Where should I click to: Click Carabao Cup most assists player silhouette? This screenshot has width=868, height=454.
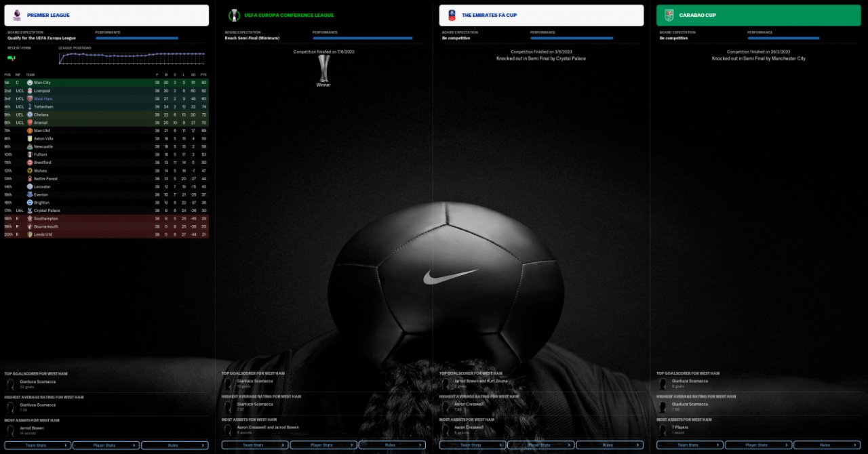663,430
